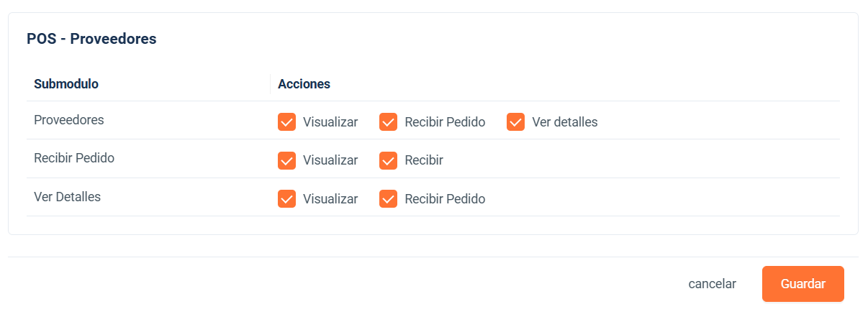This screenshot has height=322, width=868.
Task: Click the Guardar button
Action: pyautogui.click(x=803, y=284)
